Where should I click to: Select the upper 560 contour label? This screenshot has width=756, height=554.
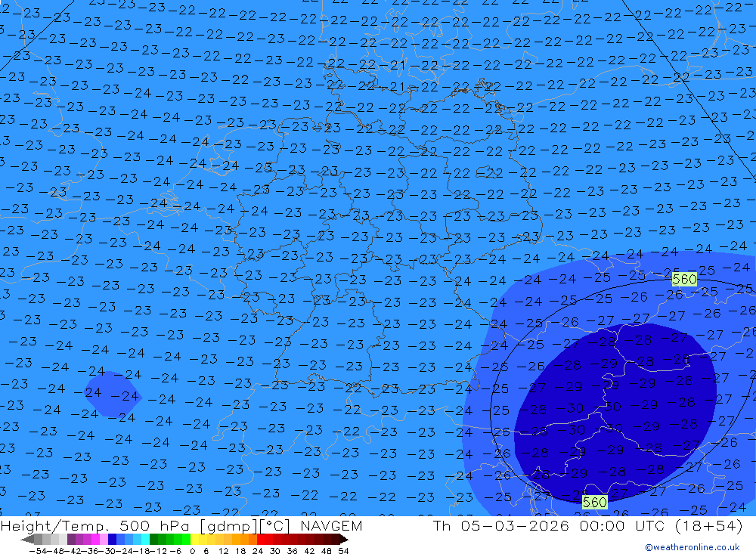point(684,279)
